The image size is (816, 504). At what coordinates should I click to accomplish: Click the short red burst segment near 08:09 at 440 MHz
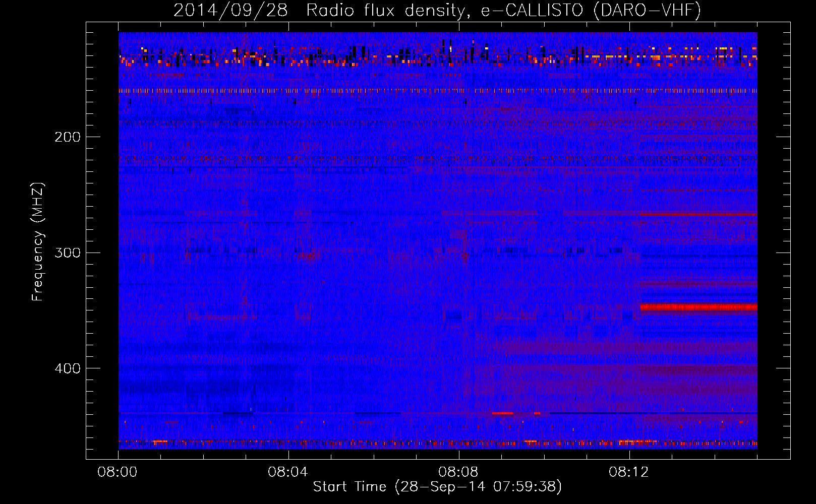(x=502, y=413)
